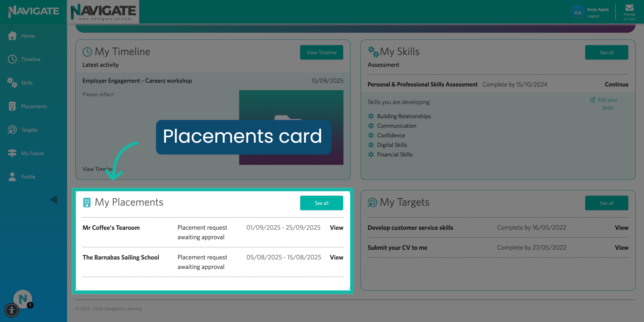Click the Placements building icon in sidebar
Screen dimensions: 644x322
[12, 106]
